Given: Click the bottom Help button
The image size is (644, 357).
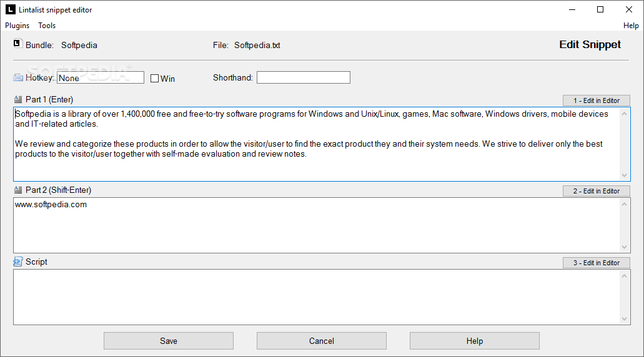Looking at the screenshot, I should click(474, 341).
